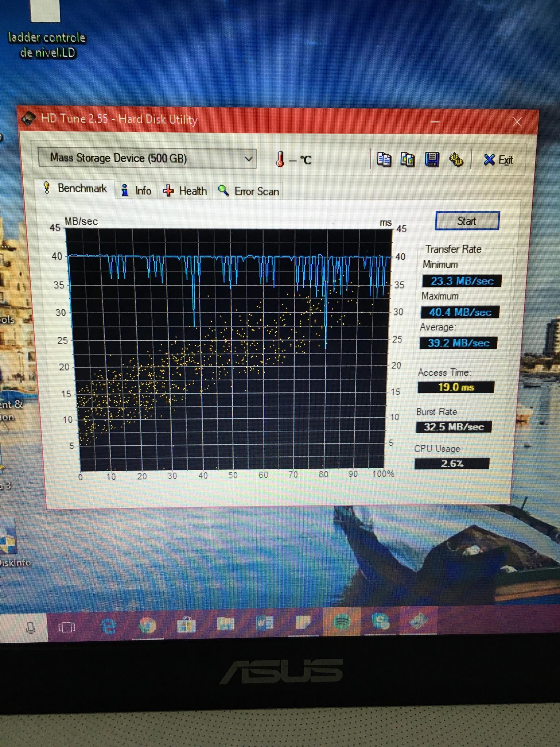Click the Average value 39.2 MB/sec
560x747 pixels.
[458, 343]
